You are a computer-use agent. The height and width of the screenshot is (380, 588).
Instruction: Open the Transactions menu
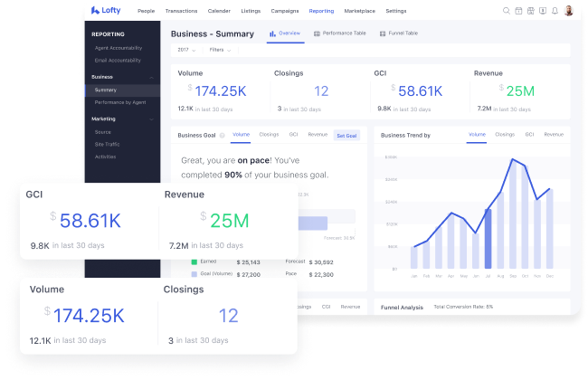coord(180,11)
